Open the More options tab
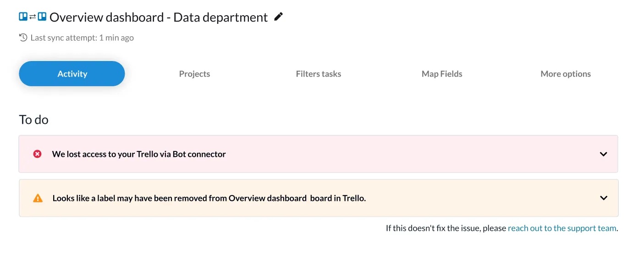This screenshot has height=256, width=644. tap(566, 74)
